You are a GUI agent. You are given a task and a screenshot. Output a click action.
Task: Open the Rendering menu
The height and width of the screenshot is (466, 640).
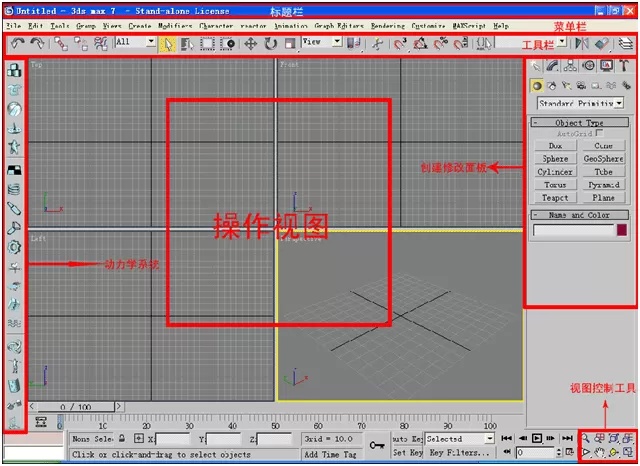[x=388, y=26]
